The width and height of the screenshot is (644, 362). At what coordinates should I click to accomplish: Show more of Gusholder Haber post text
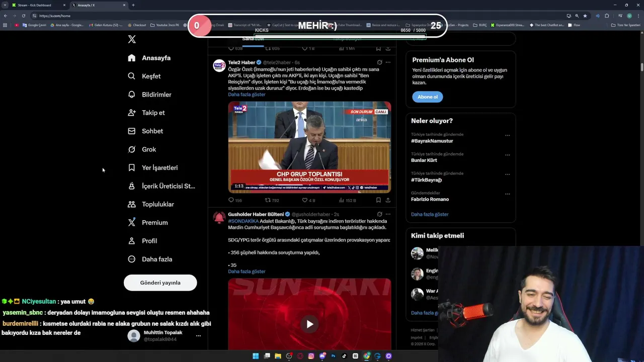coord(247,271)
